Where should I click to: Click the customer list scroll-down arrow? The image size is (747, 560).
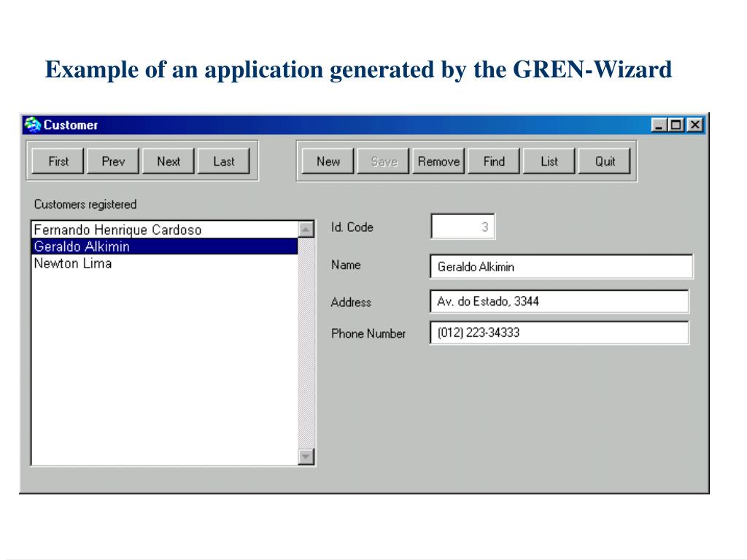(x=306, y=456)
